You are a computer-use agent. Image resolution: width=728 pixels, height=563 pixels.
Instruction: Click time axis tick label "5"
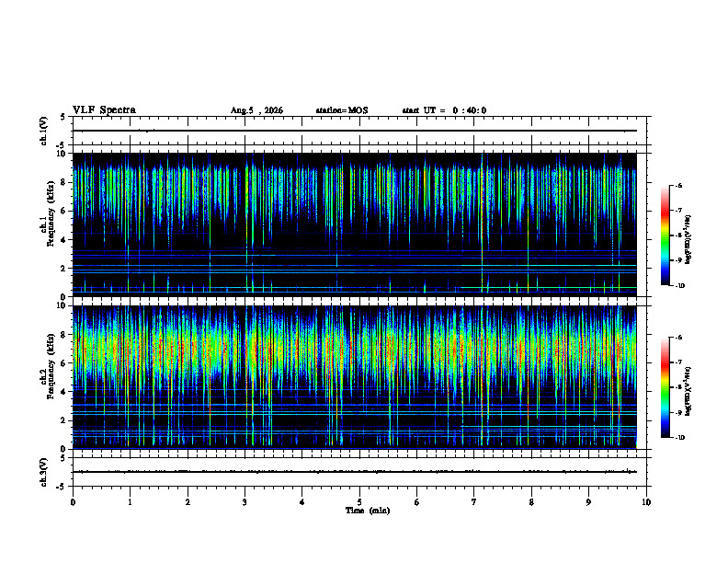pyautogui.click(x=359, y=502)
